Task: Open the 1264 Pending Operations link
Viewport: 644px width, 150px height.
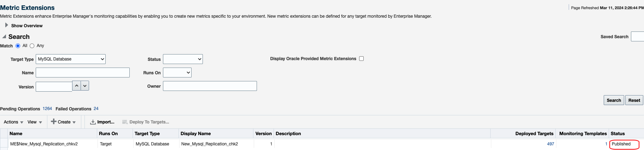Action: [x=47, y=109]
